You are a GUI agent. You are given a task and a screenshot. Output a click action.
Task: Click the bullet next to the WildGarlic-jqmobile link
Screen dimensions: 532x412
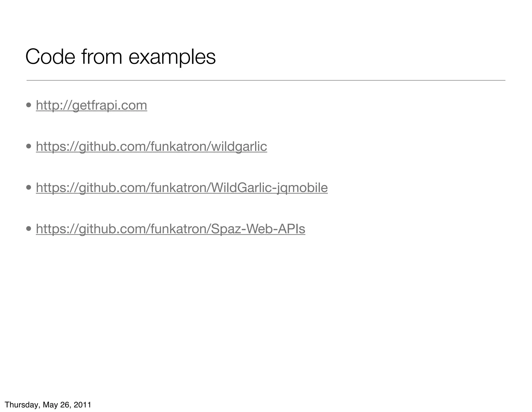pyautogui.click(x=29, y=188)
